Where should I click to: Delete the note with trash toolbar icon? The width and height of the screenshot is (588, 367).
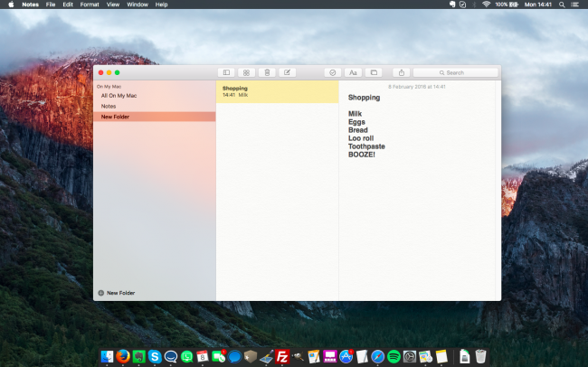(x=267, y=72)
